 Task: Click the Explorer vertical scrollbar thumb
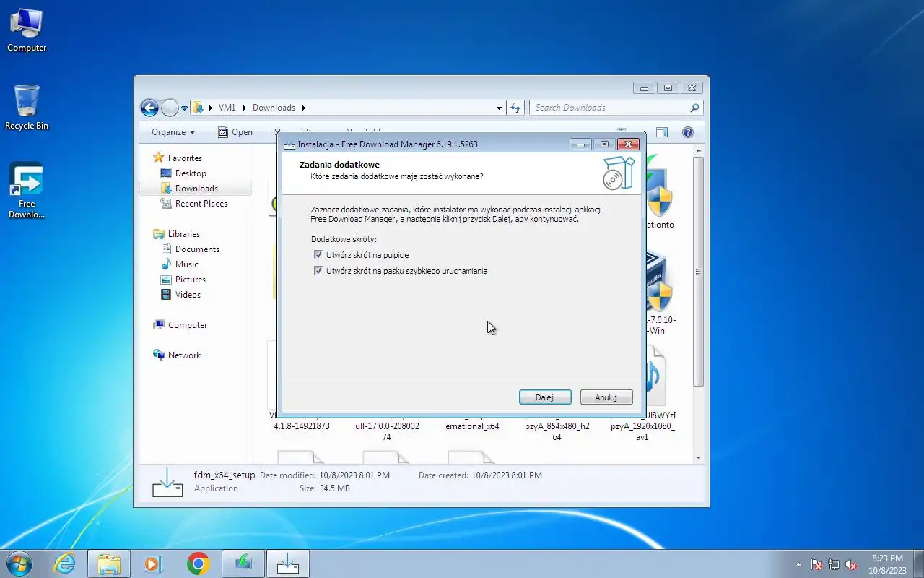point(698,272)
